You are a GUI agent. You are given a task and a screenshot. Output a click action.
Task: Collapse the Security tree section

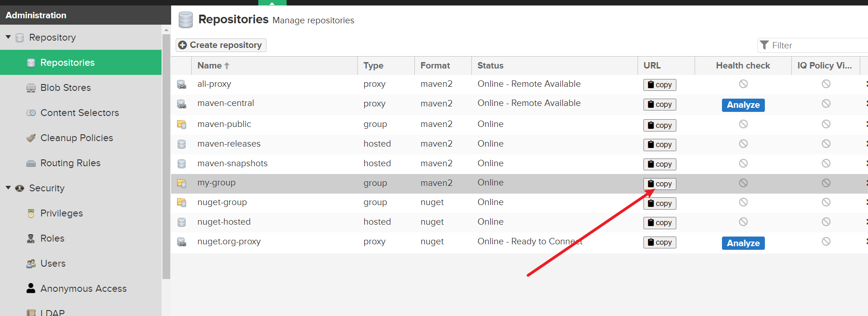point(8,188)
